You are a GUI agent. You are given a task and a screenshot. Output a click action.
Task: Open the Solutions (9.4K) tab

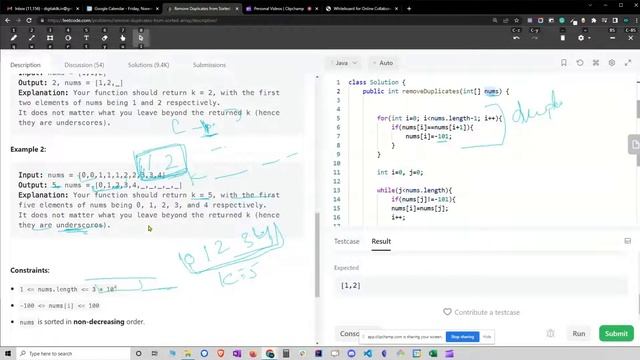pyautogui.click(x=148, y=65)
